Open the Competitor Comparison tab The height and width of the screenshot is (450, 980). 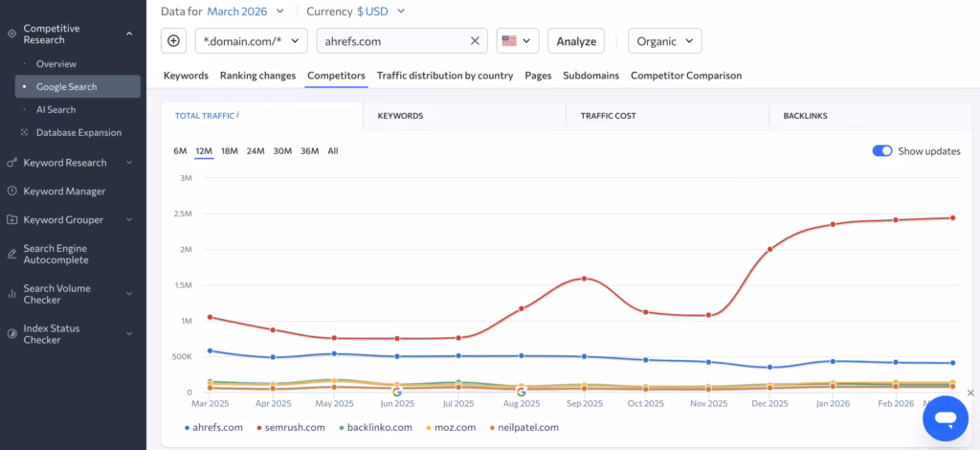click(686, 76)
